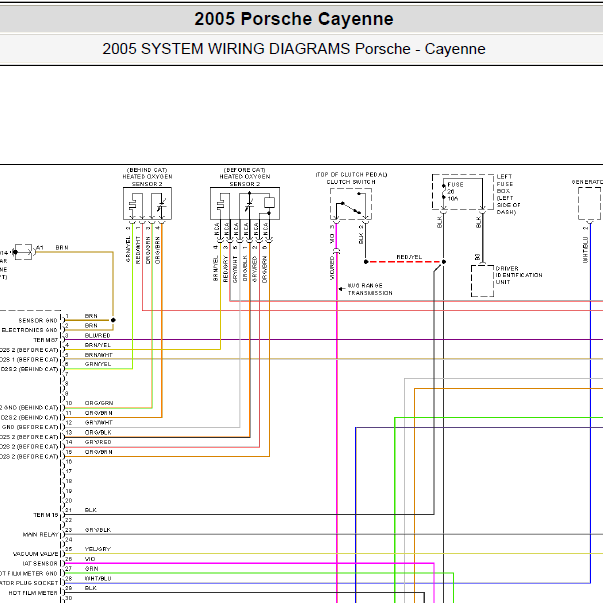603x603 pixels.
Task: Click the before-cat heated oxygen sensor symbol
Action: pyautogui.click(x=245, y=203)
